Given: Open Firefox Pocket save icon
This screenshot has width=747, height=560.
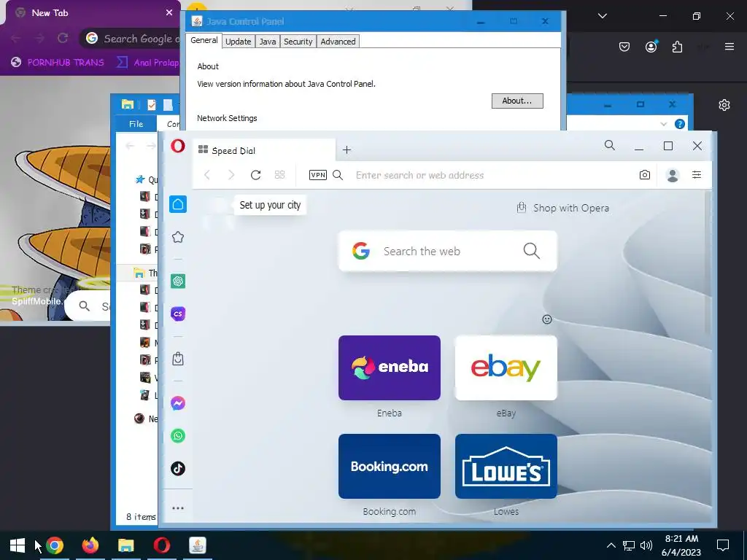Looking at the screenshot, I should pos(624,47).
